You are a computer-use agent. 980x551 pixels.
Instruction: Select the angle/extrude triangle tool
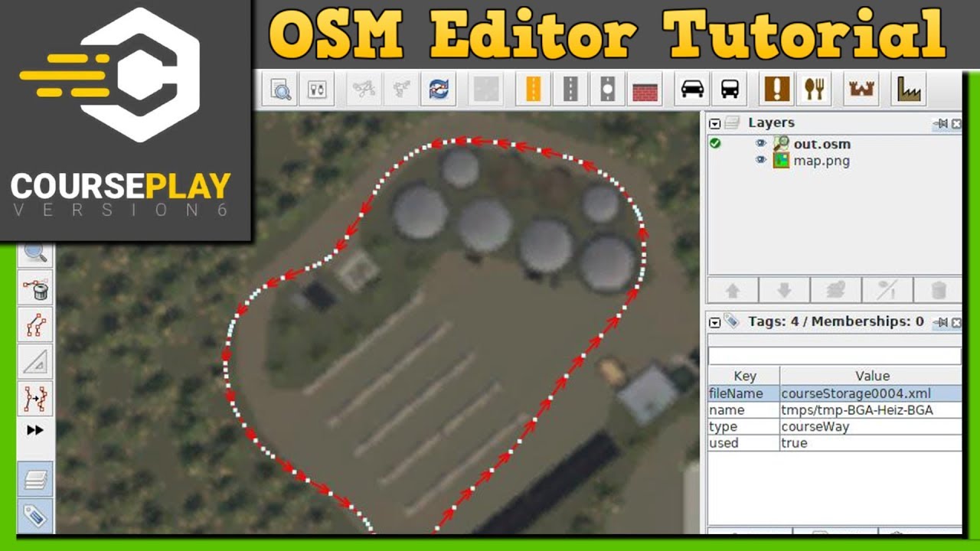coord(35,362)
